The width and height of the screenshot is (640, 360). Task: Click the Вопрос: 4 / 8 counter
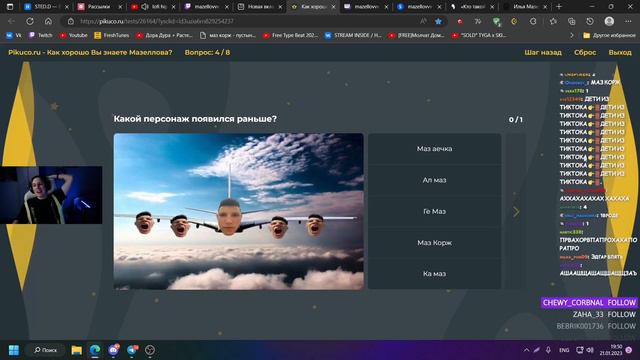click(x=207, y=52)
